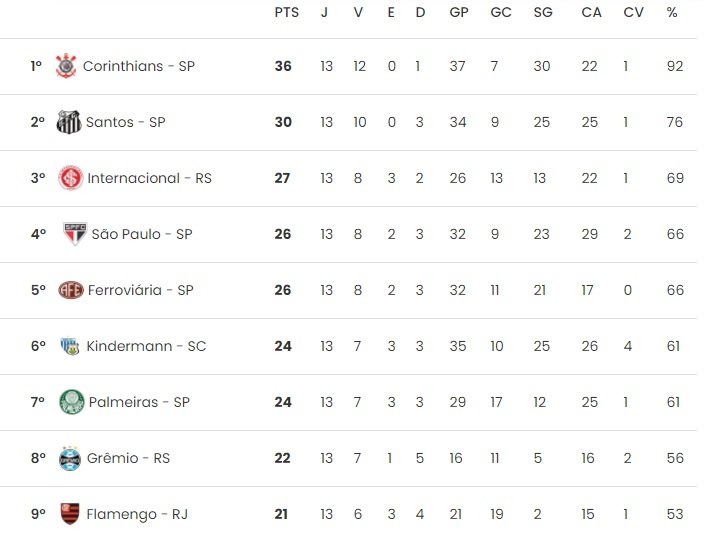Click the Internacional club crest
Image resolution: width=706 pixels, height=542 pixels.
pyautogui.click(x=71, y=178)
